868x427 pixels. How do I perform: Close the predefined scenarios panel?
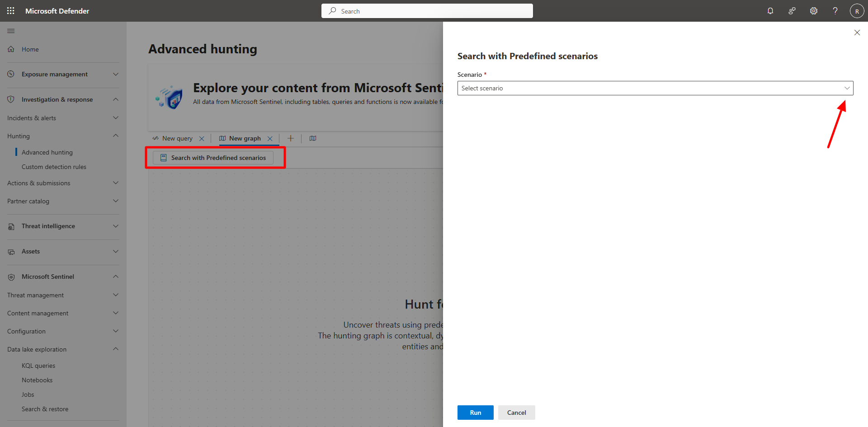click(x=857, y=33)
